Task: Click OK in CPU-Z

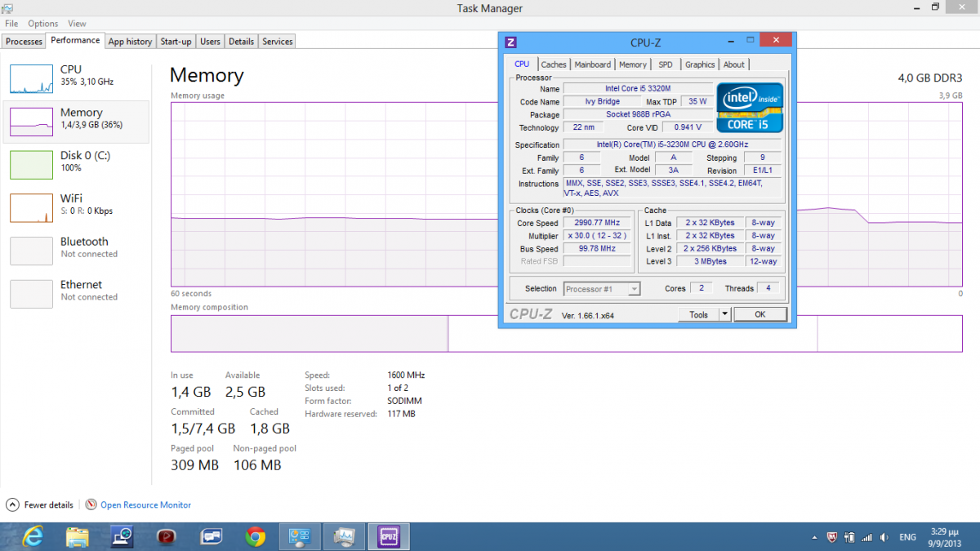Action: coord(759,314)
